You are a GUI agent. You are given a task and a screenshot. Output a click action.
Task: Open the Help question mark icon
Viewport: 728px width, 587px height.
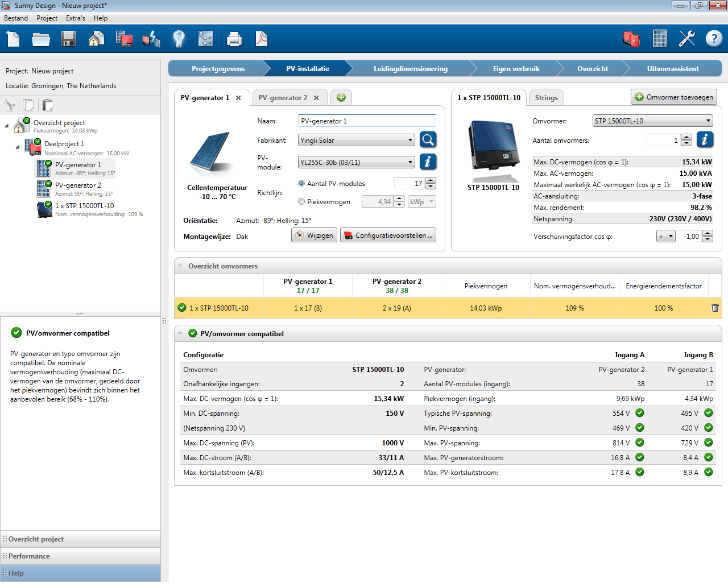click(713, 38)
